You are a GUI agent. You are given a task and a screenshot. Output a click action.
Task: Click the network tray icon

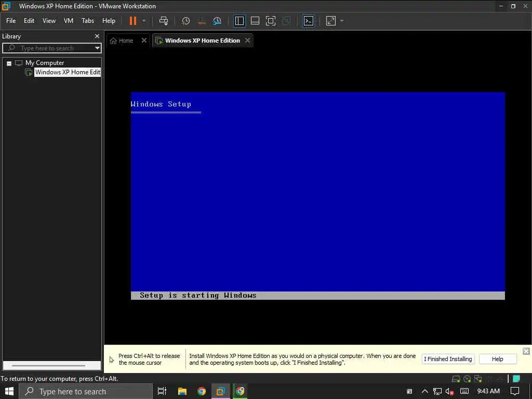(437, 391)
